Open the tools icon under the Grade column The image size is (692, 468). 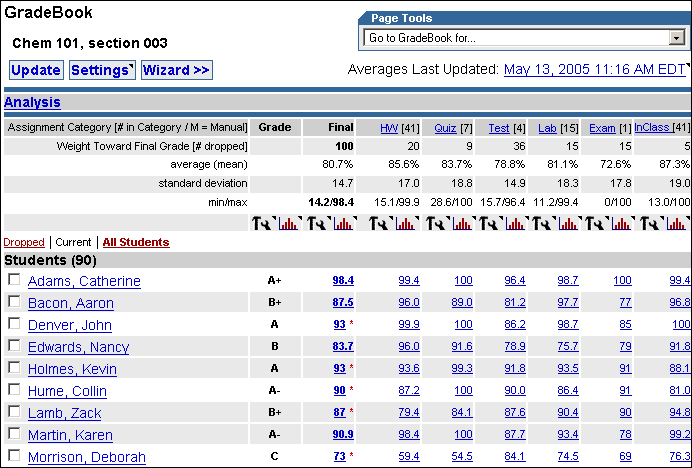[263, 223]
